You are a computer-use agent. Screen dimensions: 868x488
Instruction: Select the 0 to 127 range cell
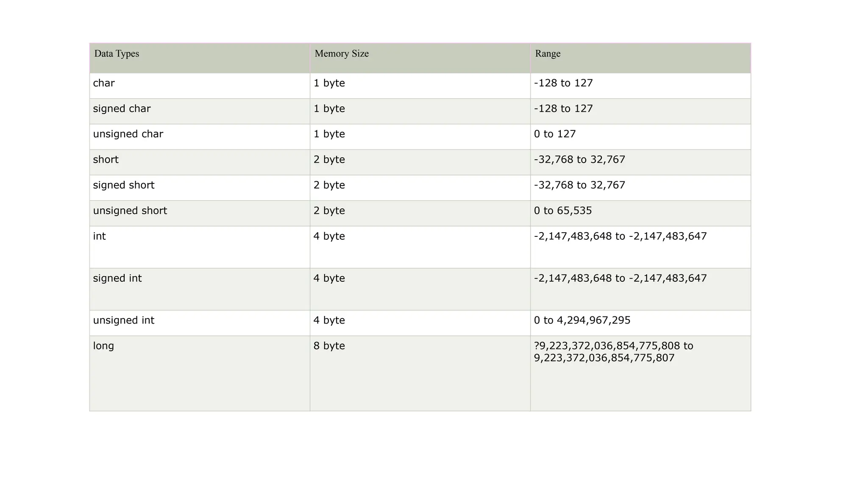click(x=555, y=134)
